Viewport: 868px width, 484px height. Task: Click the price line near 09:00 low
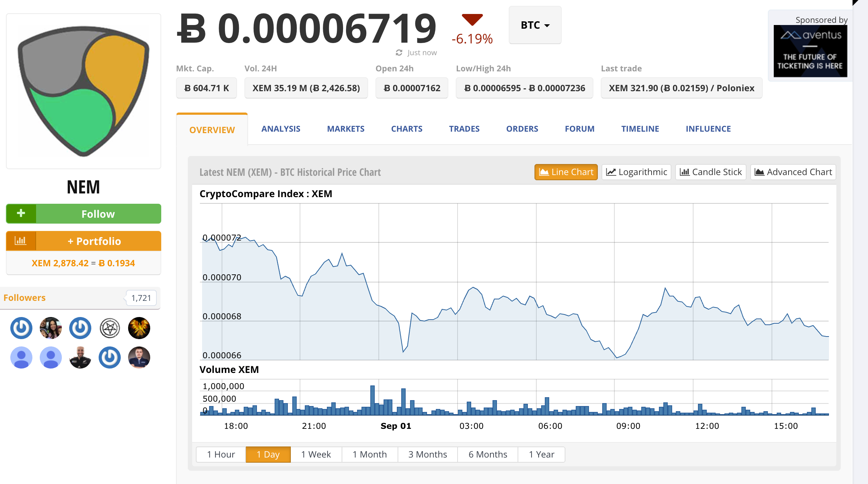(617, 357)
